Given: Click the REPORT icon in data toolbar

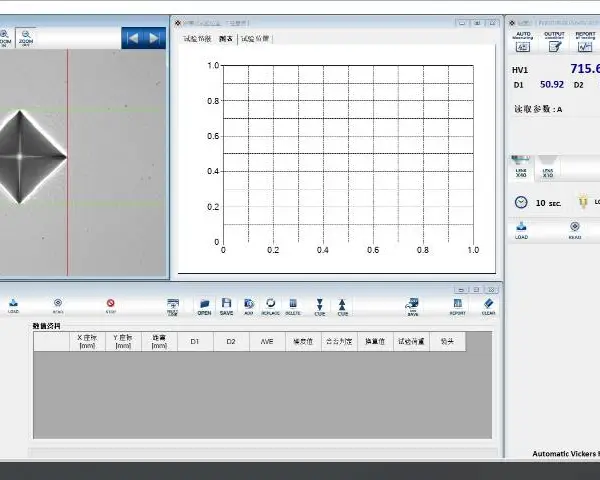Looking at the screenshot, I should tap(458, 307).
